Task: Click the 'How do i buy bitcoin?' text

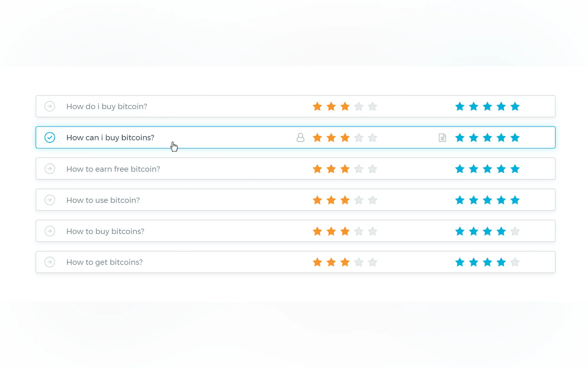Action: click(x=107, y=106)
